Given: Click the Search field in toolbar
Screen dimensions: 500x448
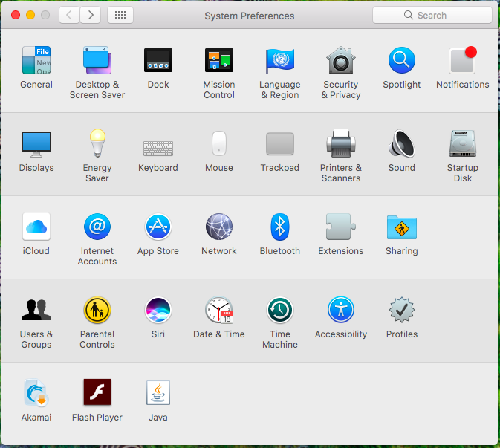Looking at the screenshot, I should (432, 15).
